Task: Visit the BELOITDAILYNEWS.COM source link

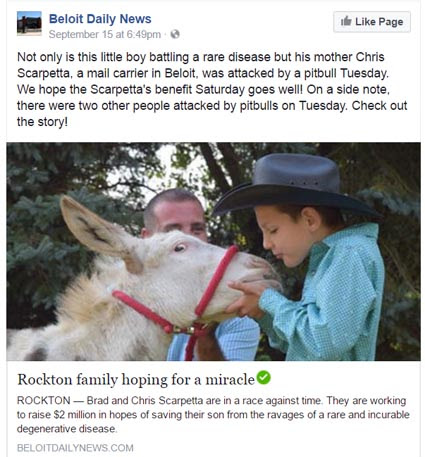Action: click(75, 448)
